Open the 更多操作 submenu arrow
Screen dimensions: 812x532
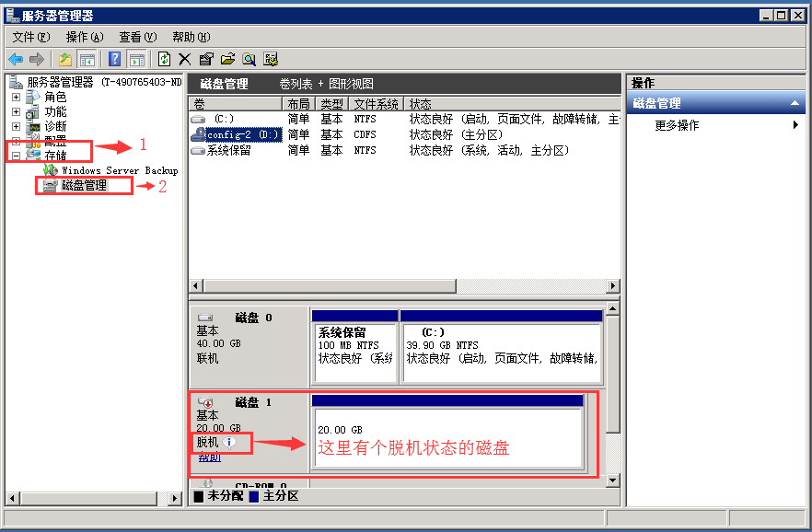(795, 126)
